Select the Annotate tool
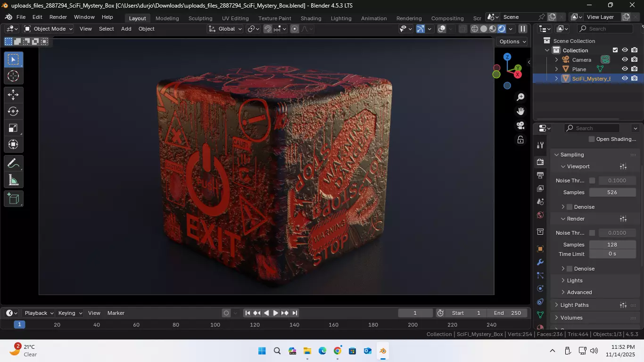Screen dimensions: 644x362 click(13, 164)
